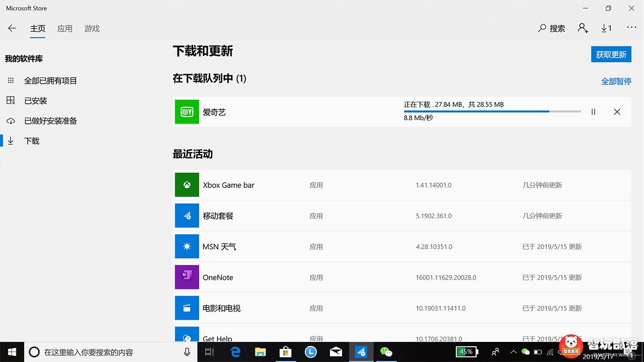
Task: Click the 电影和电视 app icon
Action: 187,308
